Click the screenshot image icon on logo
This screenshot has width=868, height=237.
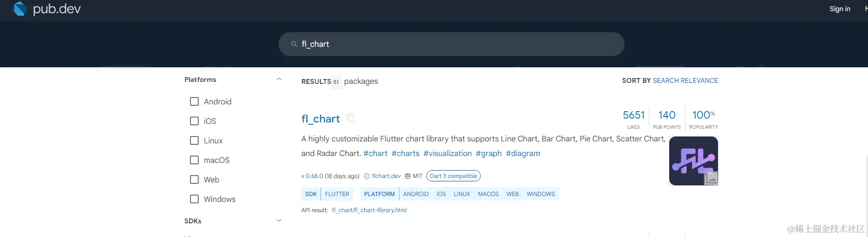pos(711,178)
